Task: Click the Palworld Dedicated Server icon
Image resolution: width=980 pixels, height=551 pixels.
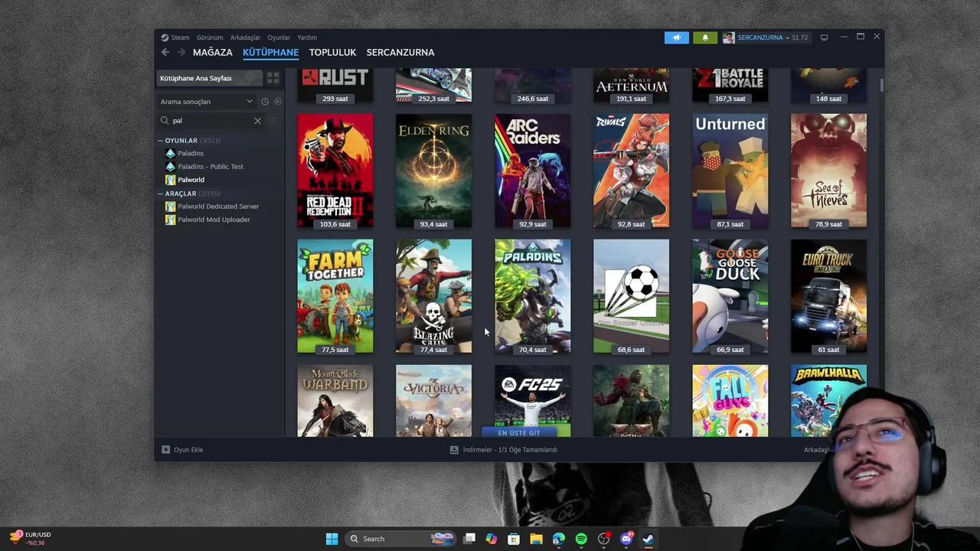Action: tap(170, 207)
